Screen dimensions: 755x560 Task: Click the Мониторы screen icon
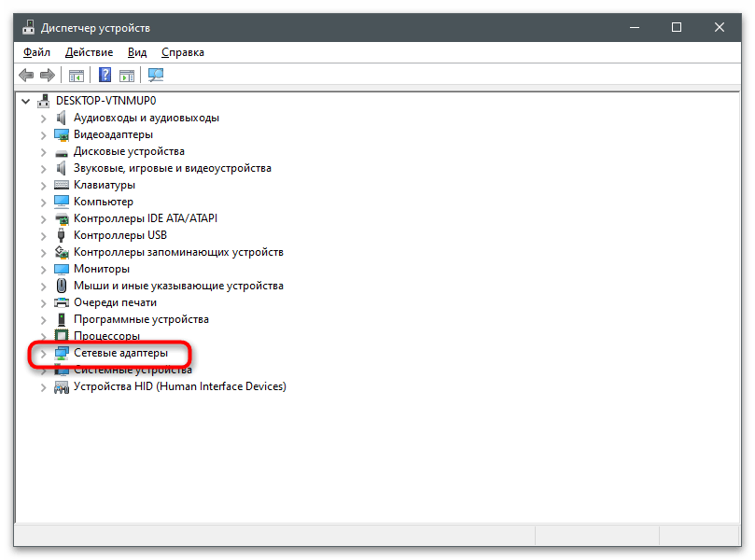pyautogui.click(x=62, y=269)
